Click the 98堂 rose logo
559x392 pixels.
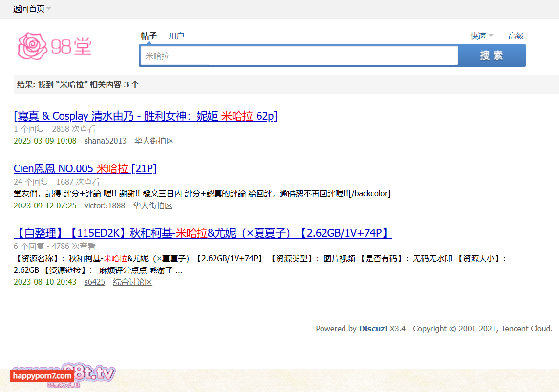pyautogui.click(x=54, y=46)
